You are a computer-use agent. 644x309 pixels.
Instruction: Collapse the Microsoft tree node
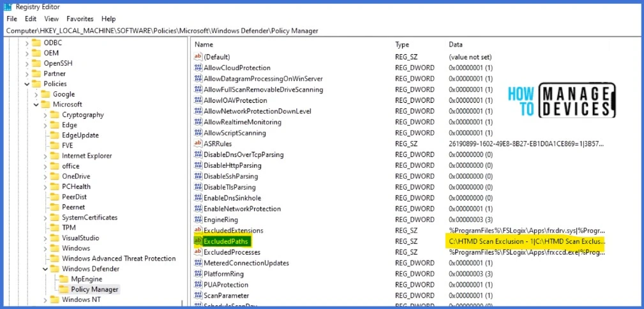[x=36, y=104]
